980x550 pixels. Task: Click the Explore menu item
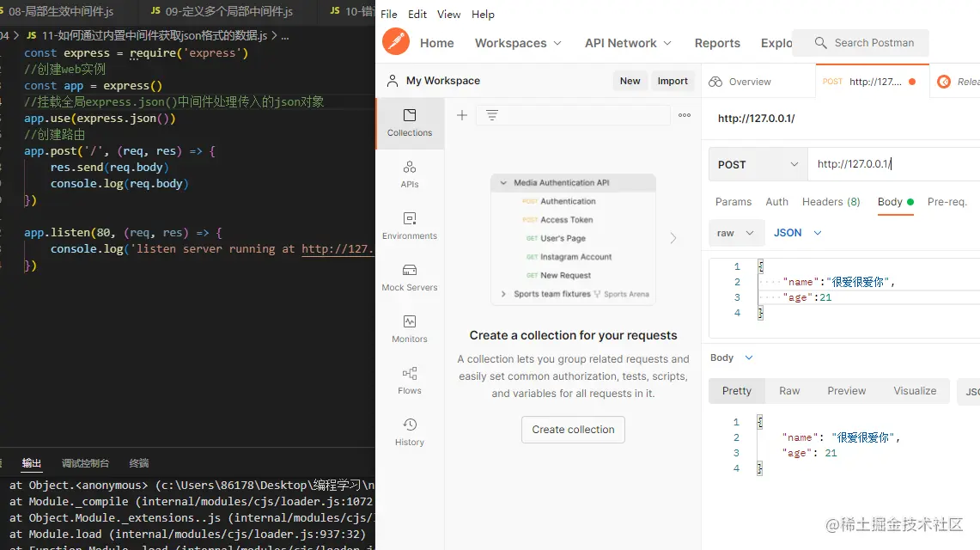776,43
